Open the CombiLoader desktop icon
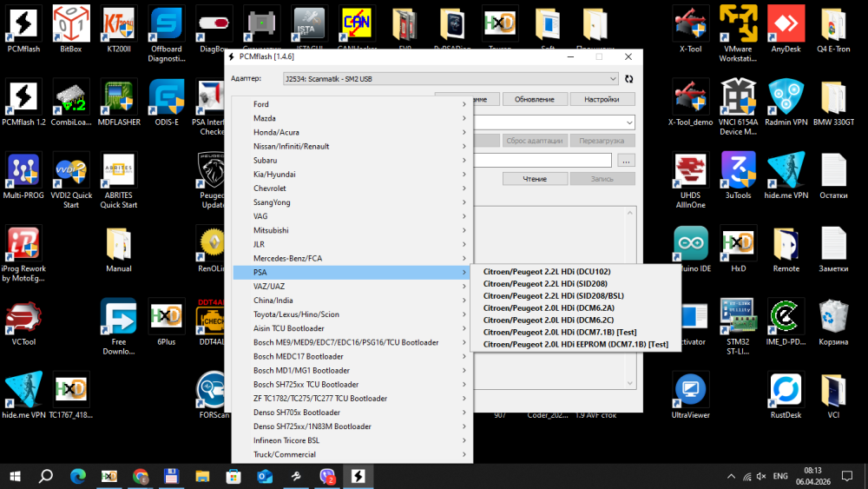The height and width of the screenshot is (489, 868). tap(71, 102)
